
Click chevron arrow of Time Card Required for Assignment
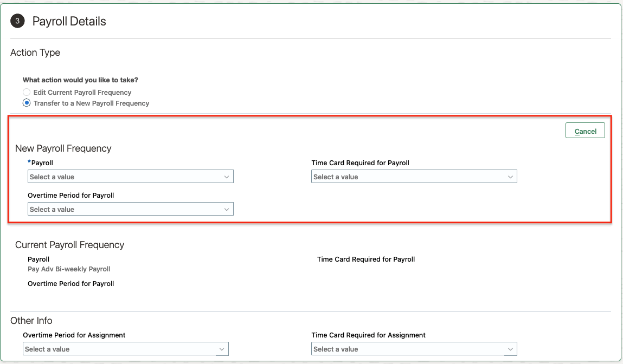[510, 349]
